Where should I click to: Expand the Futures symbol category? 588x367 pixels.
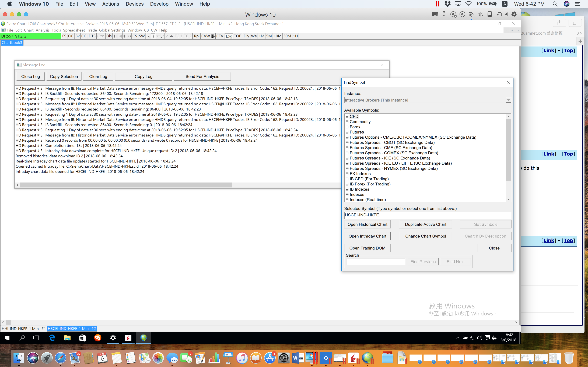coord(347,132)
